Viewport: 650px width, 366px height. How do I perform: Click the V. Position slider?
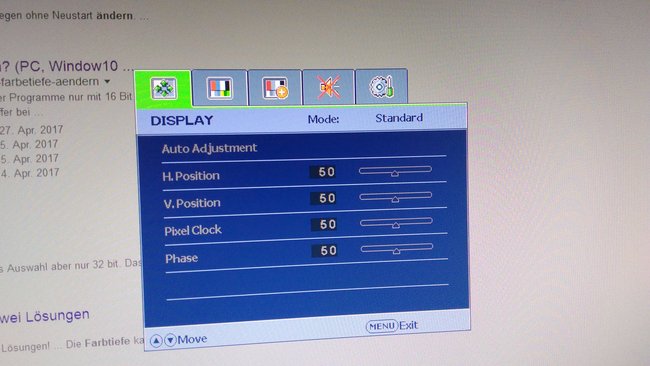[395, 197]
